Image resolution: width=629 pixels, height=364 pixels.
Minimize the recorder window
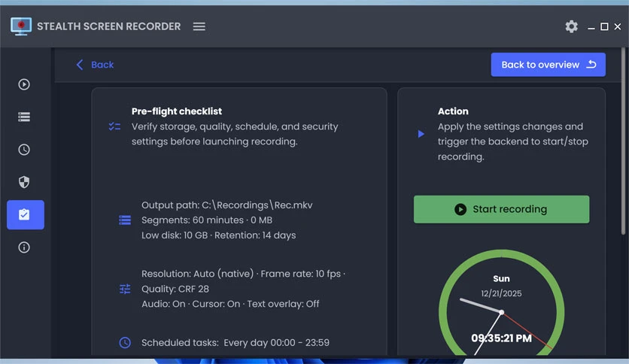click(x=591, y=27)
